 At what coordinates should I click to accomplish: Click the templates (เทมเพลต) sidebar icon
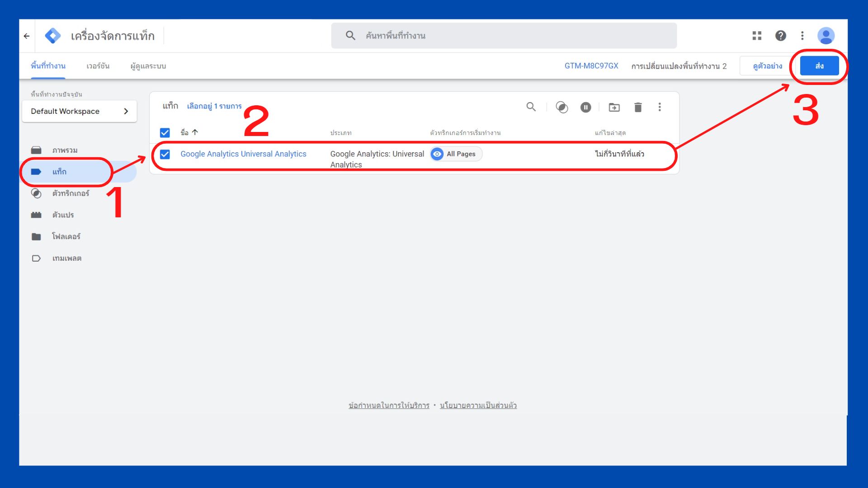tap(36, 258)
